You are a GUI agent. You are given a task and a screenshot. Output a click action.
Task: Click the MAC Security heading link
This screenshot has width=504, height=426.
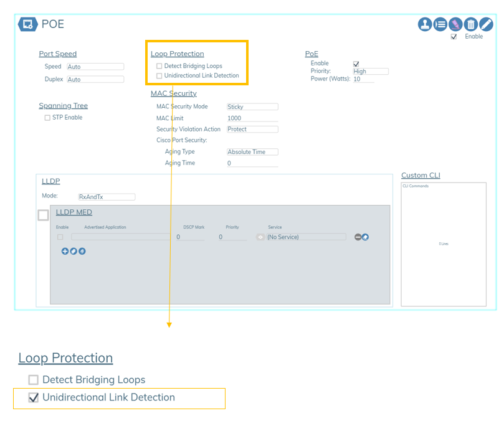coord(173,93)
